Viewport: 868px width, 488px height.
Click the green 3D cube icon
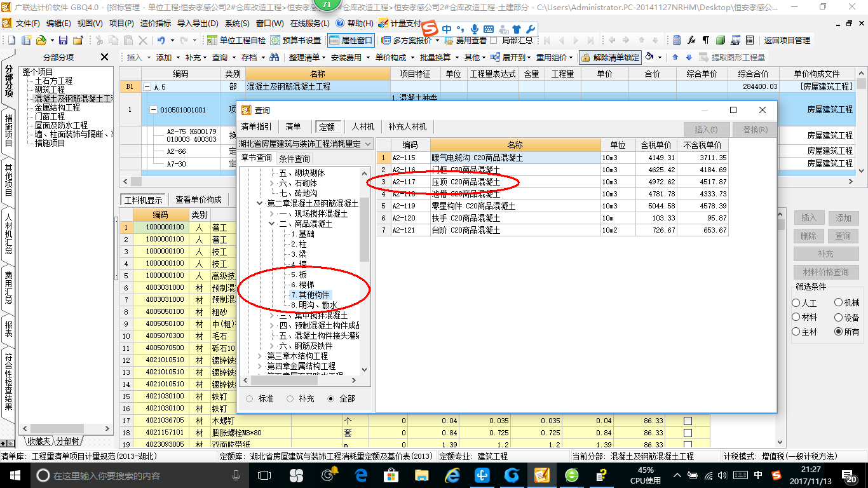click(x=721, y=40)
